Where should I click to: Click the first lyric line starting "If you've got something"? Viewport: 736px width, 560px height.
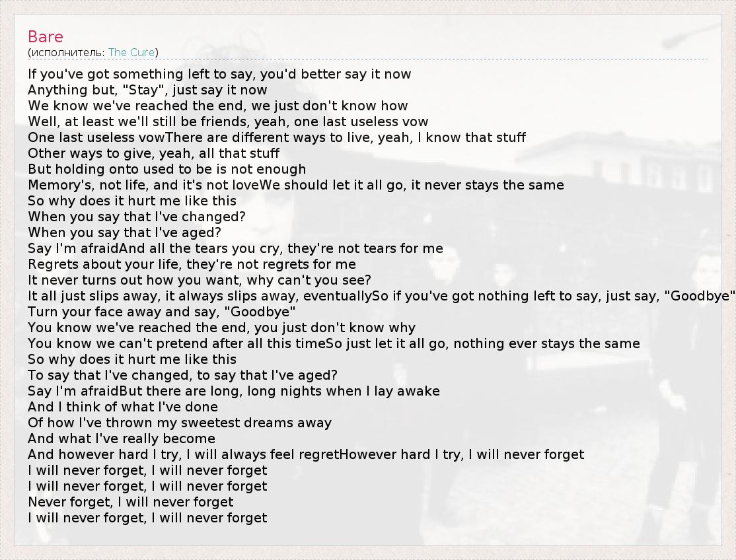tap(219, 74)
